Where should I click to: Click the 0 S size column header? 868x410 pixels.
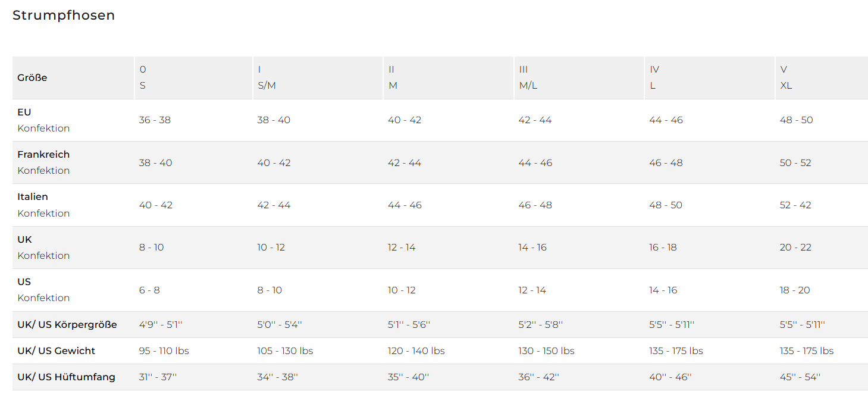point(143,77)
